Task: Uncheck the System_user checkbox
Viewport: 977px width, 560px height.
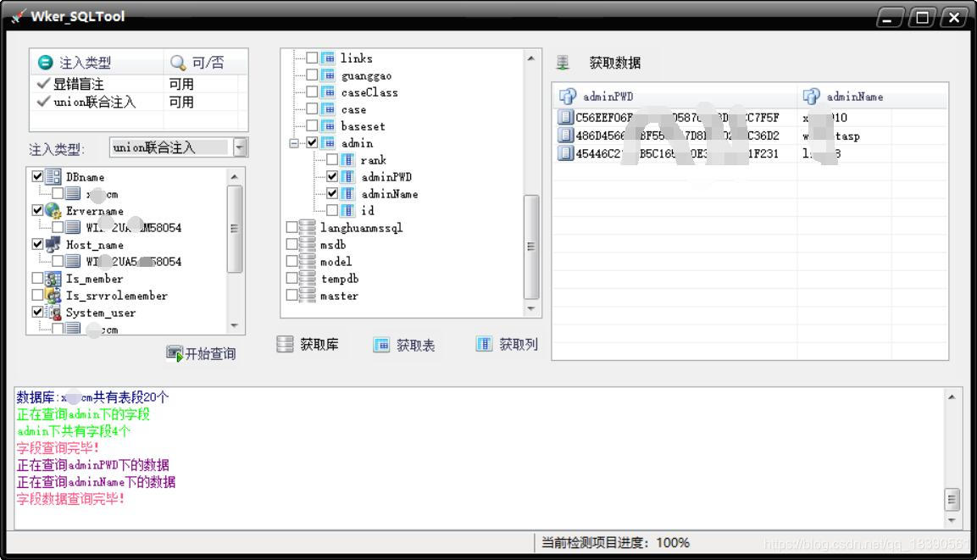Action: pyautogui.click(x=37, y=312)
